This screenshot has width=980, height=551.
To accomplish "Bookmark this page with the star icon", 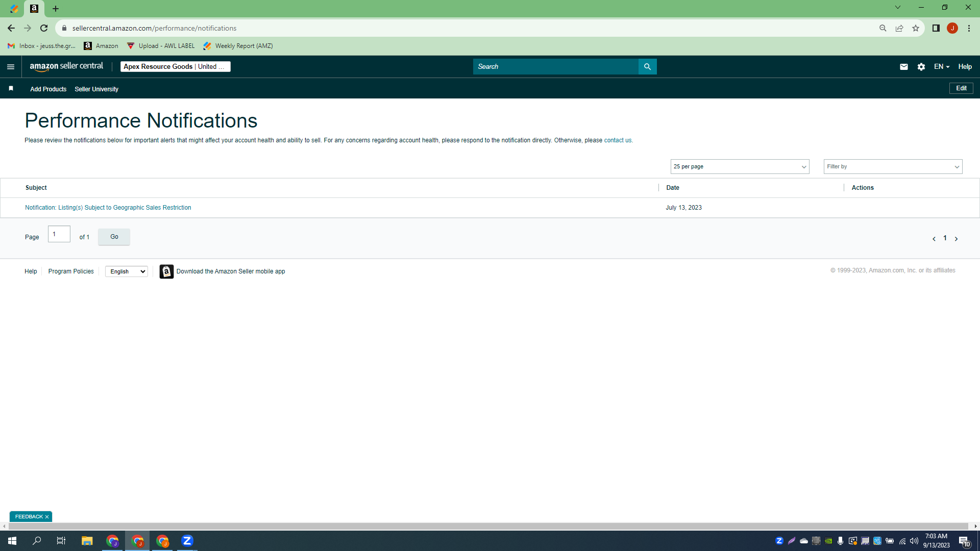I will click(916, 28).
